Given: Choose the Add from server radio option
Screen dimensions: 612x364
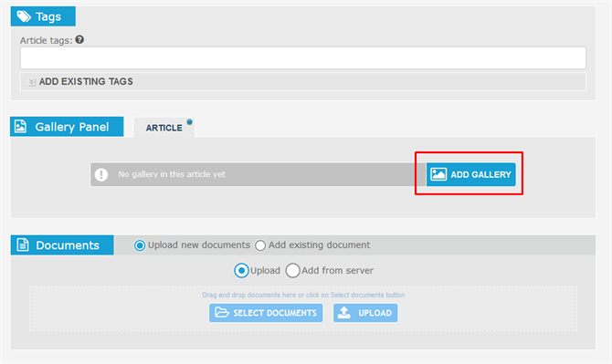Looking at the screenshot, I should click(x=292, y=270).
